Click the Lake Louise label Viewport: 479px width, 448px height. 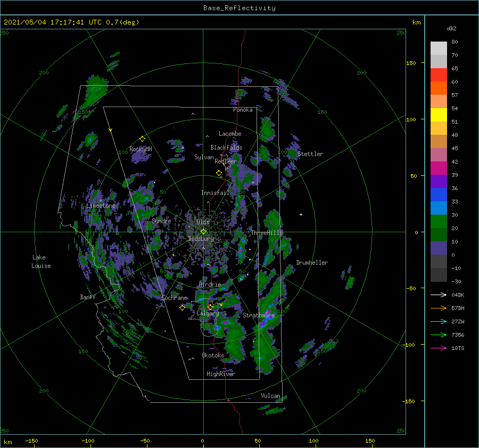coord(41,262)
